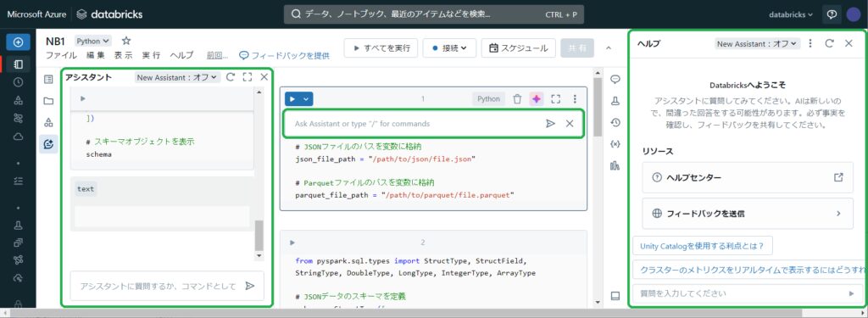868x318 pixels.
Task: Select the Assistant icon in notebook side rail
Action: 48,144
